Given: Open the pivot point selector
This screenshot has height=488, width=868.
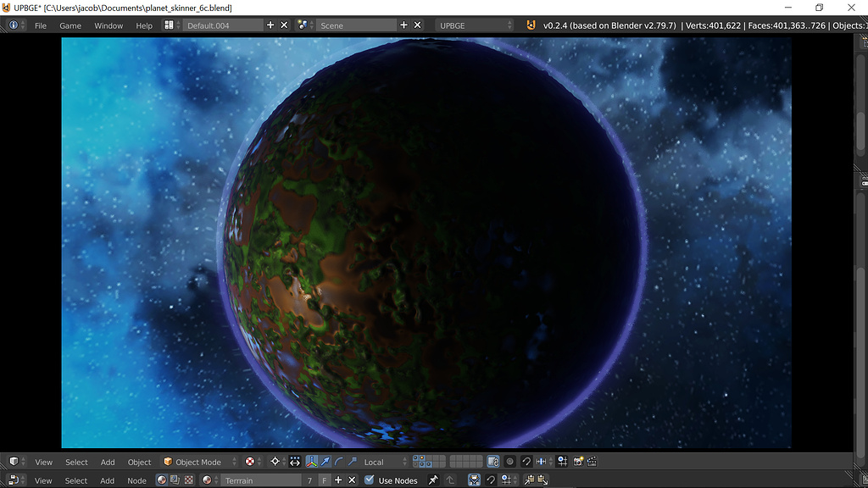Looking at the screenshot, I should [278, 462].
